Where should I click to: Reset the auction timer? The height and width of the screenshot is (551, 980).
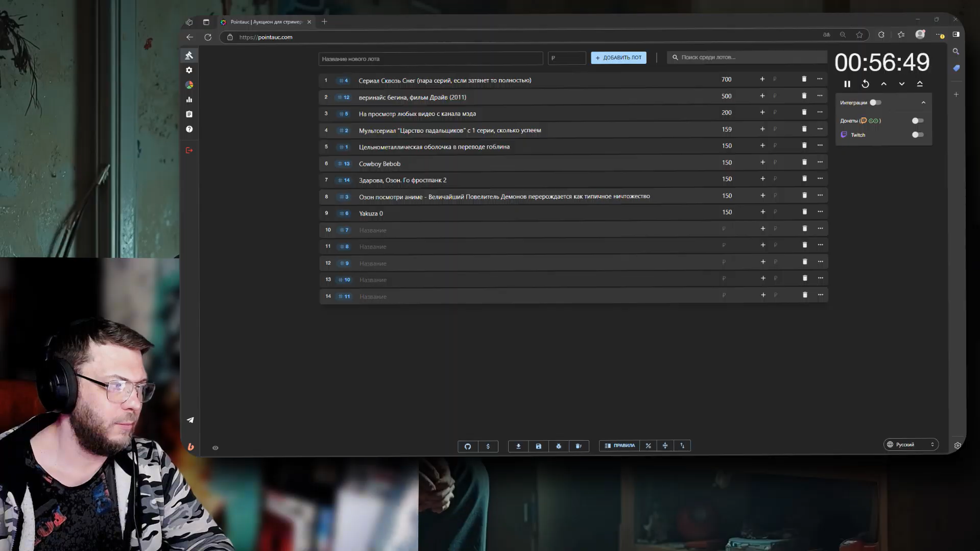point(865,84)
